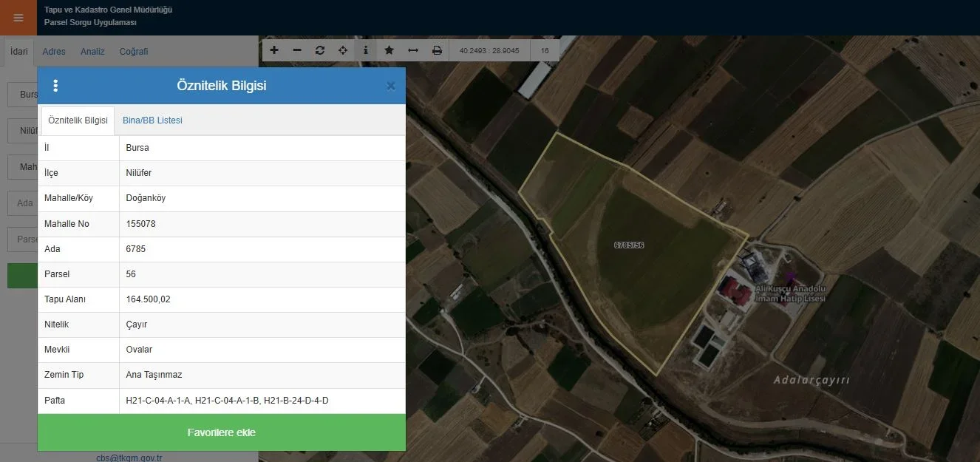Screen dimensions: 980x462
Task: Close the Öznitelik Bilgisi dialog
Action: click(390, 86)
